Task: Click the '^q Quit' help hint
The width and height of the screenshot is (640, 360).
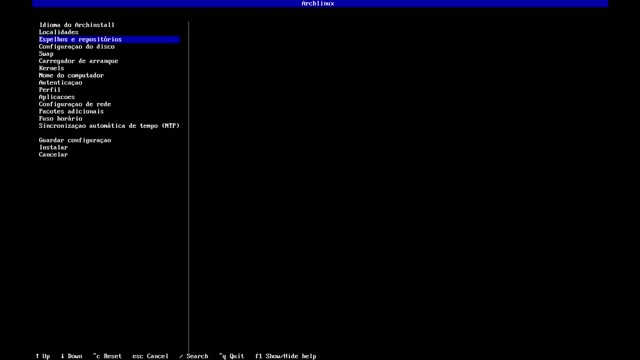Action: (x=231, y=356)
